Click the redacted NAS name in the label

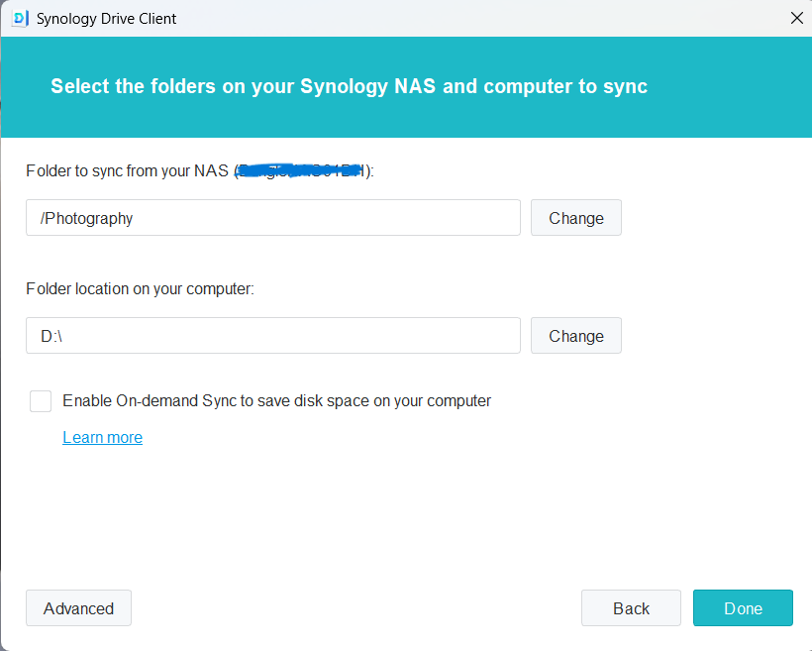coord(302,170)
